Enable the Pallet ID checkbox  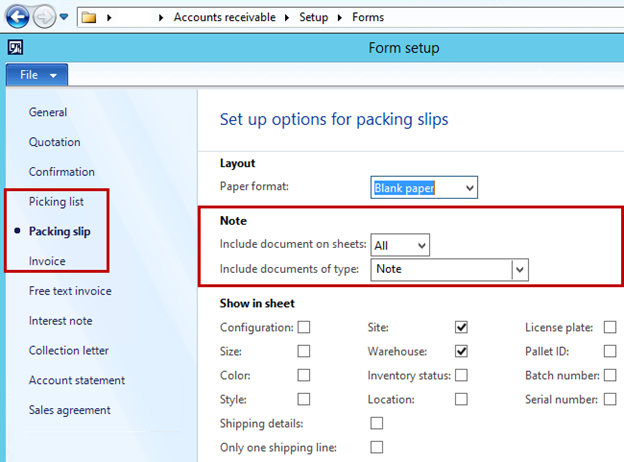tap(610, 351)
